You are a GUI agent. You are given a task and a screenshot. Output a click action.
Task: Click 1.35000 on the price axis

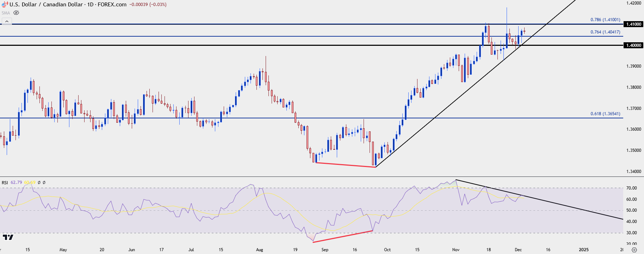click(x=634, y=150)
